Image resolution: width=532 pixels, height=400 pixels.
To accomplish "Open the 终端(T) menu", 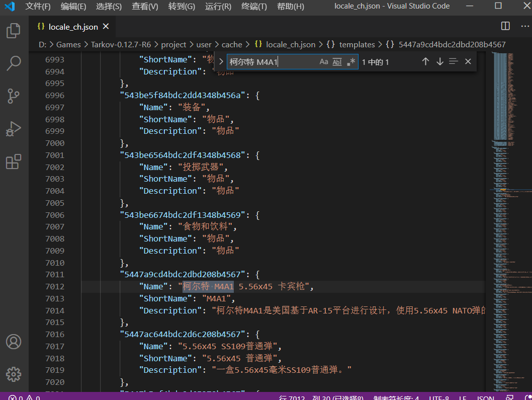I will [254, 6].
